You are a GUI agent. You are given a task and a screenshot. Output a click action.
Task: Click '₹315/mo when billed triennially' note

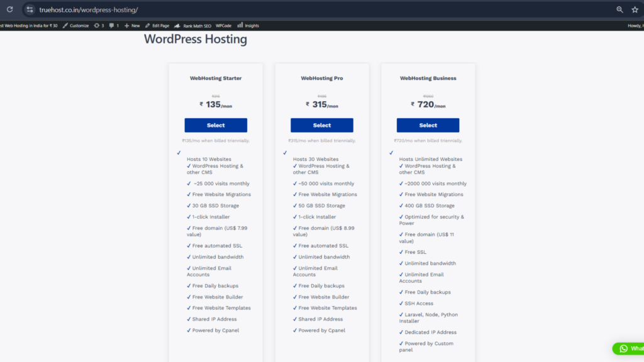pyautogui.click(x=321, y=141)
